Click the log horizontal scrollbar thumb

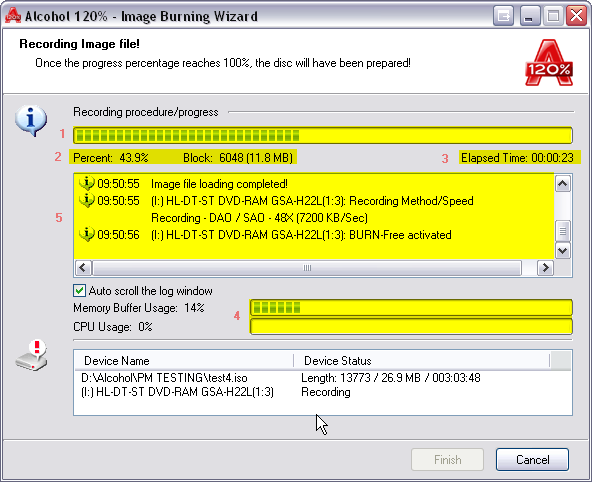point(307,268)
